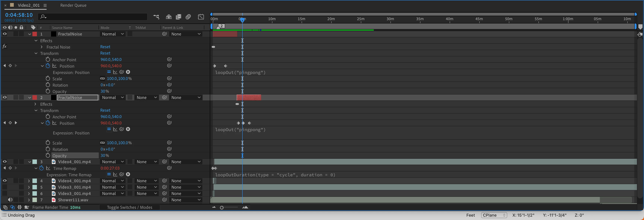Click the timeline zoom slider handle
This screenshot has height=220, width=644.
click(x=222, y=207)
